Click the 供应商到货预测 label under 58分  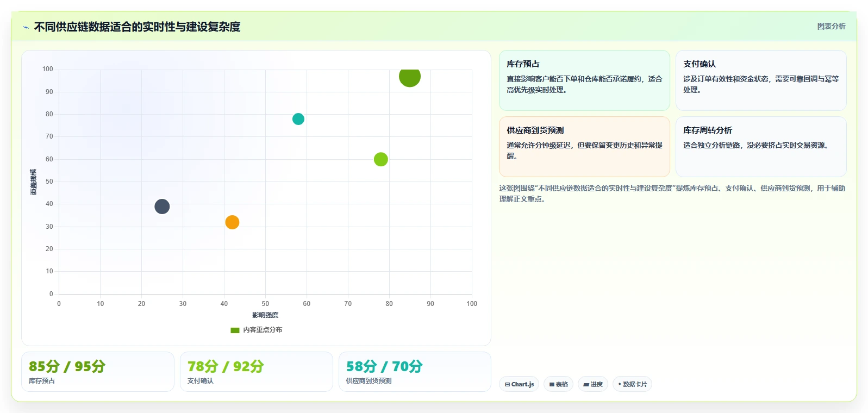point(369,381)
